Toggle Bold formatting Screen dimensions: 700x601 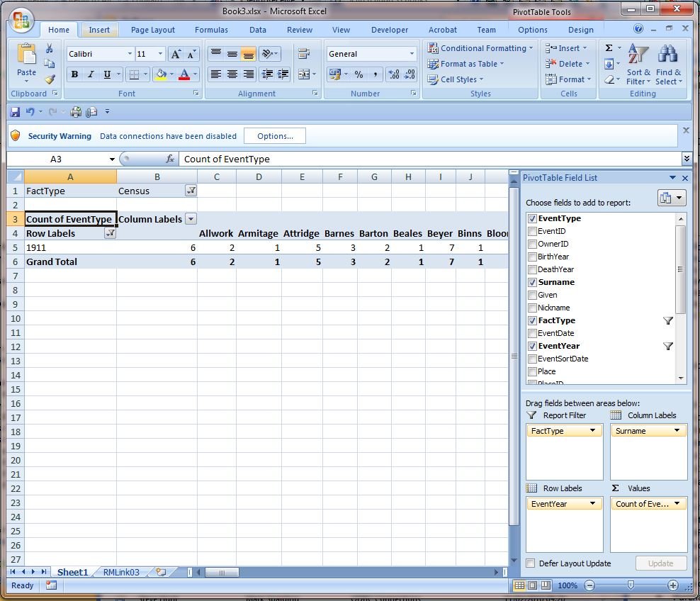tap(74, 74)
